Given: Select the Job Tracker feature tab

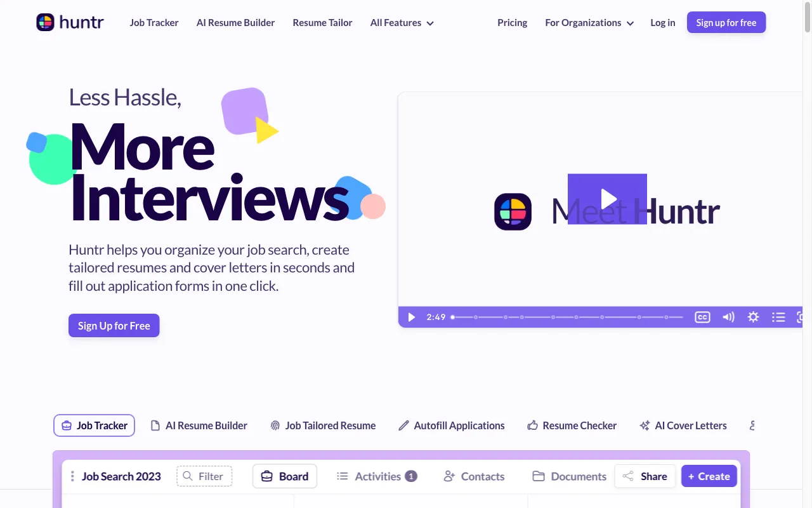Looking at the screenshot, I should (94, 425).
